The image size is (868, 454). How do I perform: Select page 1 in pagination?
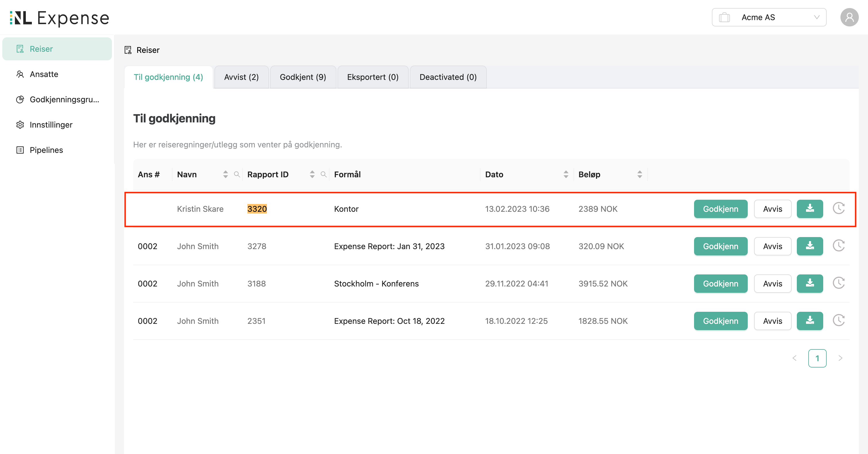(x=817, y=358)
